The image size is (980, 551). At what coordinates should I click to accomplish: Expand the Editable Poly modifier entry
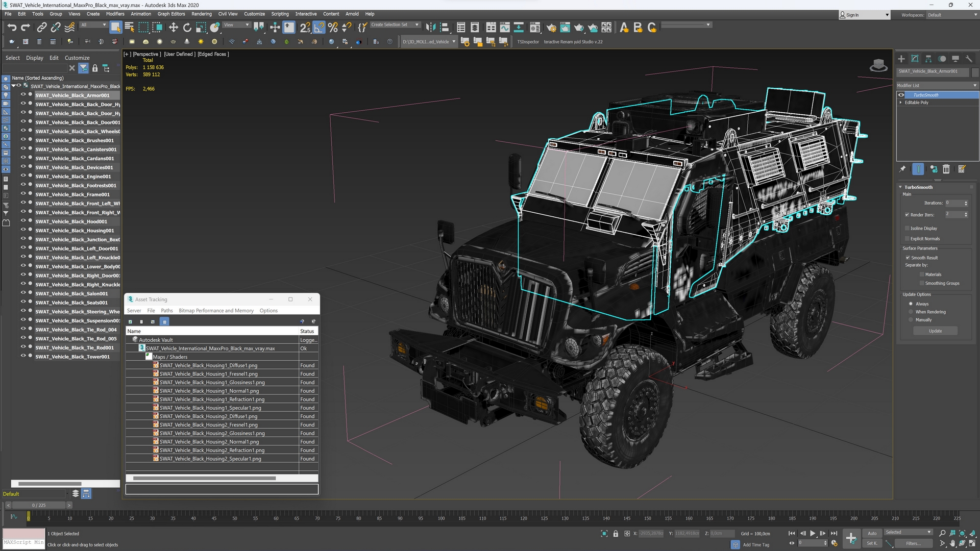[x=901, y=103]
